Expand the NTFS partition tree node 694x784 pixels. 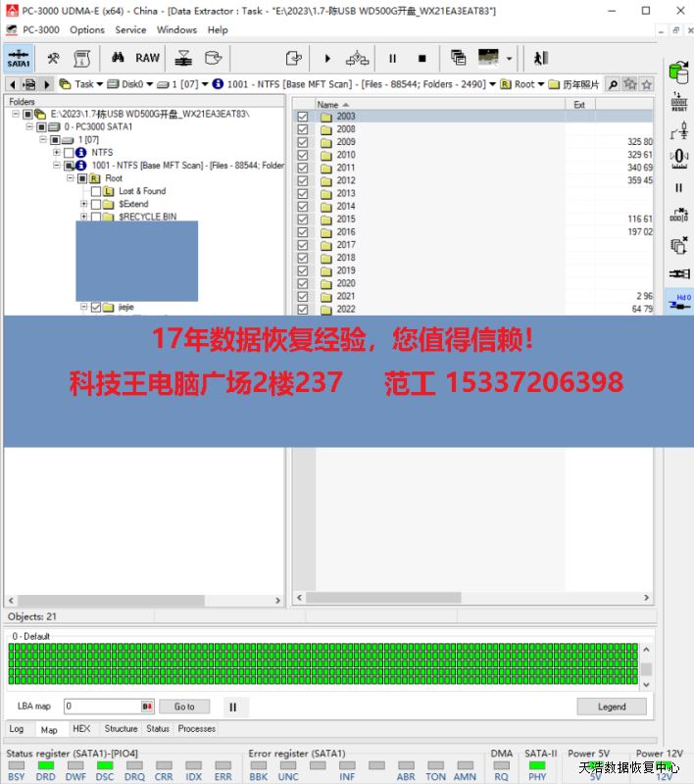[57, 153]
